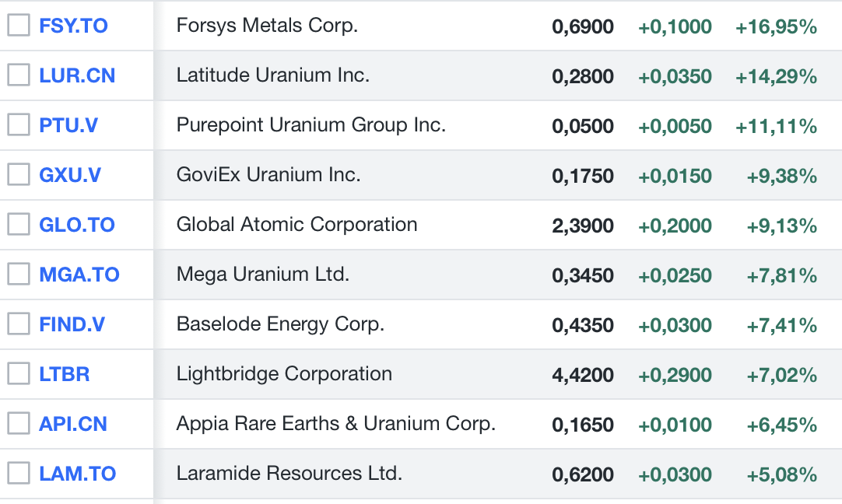Open the GLO.TO ticker link
842x504 pixels.
pos(77,225)
